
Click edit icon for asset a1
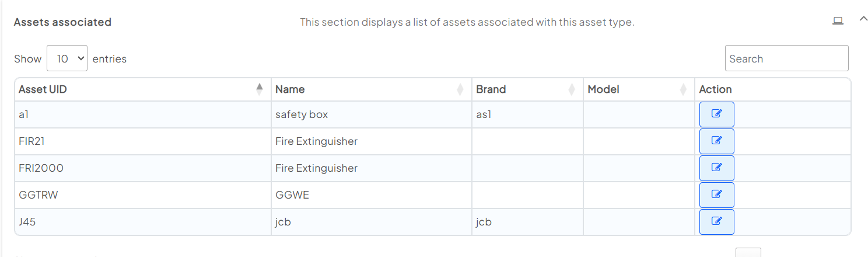coord(716,114)
